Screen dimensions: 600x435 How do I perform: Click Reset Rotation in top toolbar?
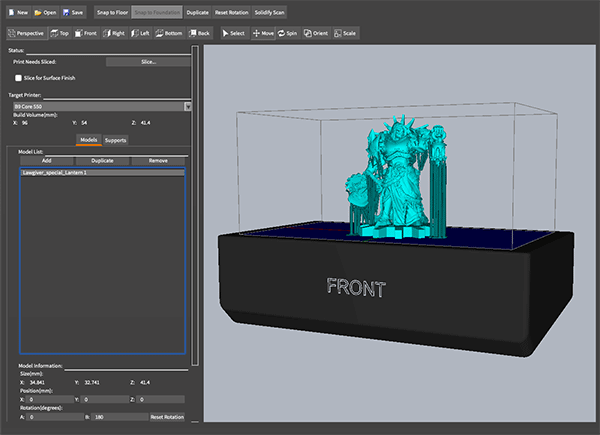(232, 13)
